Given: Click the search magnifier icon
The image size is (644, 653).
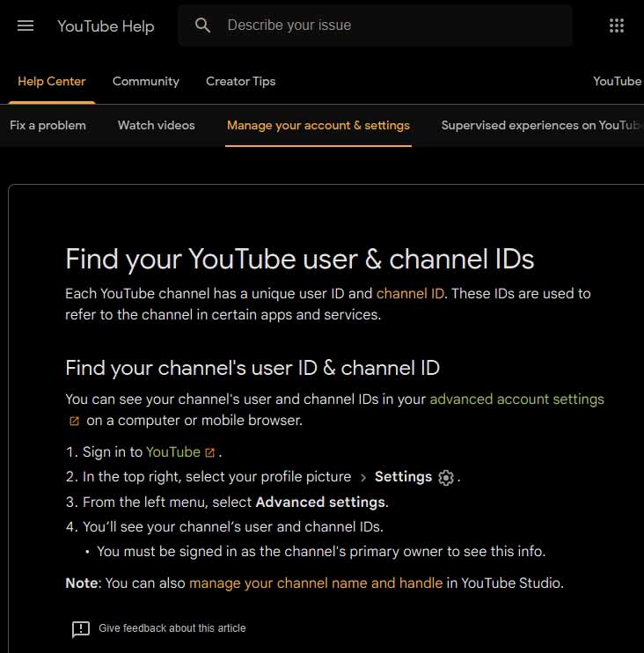Looking at the screenshot, I should 203,26.
